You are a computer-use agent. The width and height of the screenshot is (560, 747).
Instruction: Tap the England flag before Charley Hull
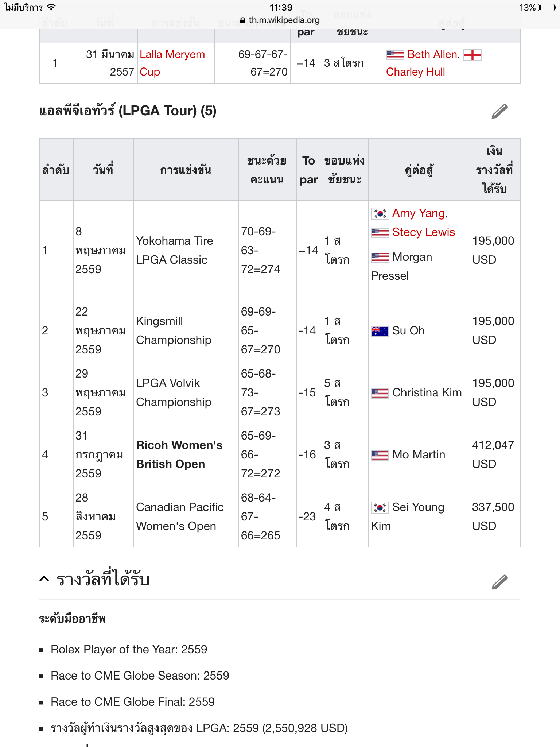(472, 55)
